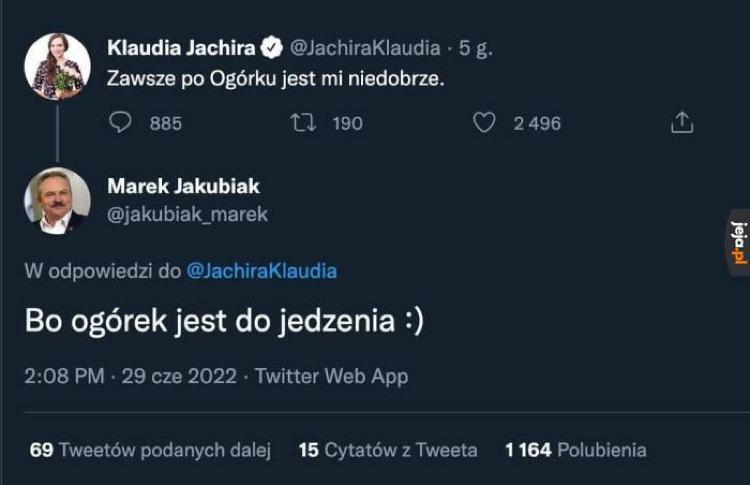Click the reply speech bubble icon
This screenshot has height=485, width=750.
pyautogui.click(x=121, y=123)
